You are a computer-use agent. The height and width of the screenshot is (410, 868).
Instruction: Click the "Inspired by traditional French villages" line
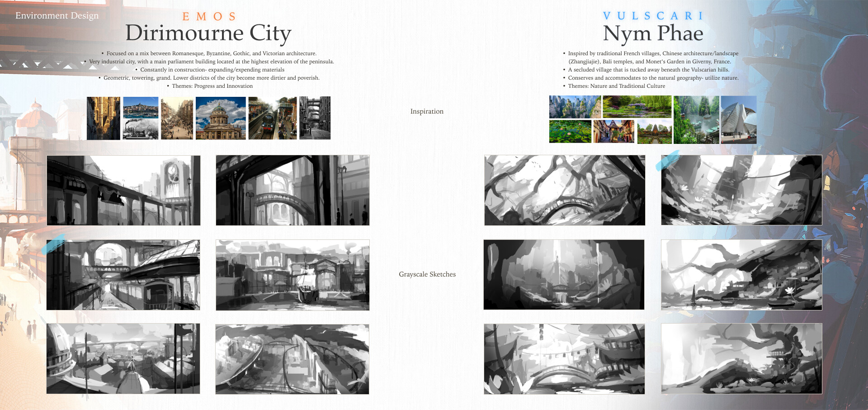(651, 53)
